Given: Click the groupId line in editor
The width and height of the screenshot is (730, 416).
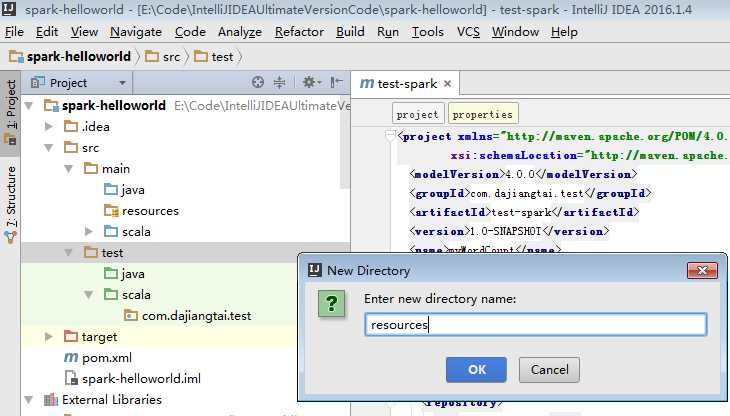Looking at the screenshot, I should pos(530,193).
